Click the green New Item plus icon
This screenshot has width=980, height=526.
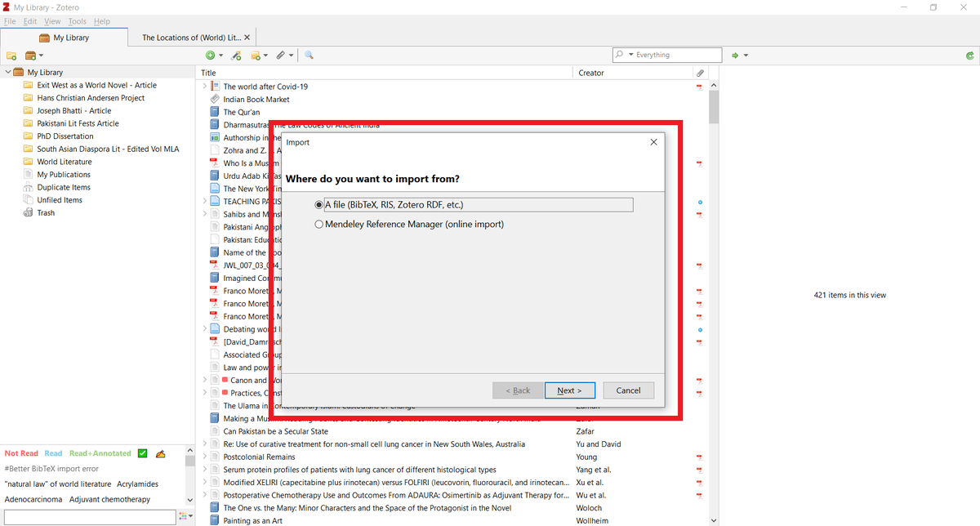[x=210, y=56]
